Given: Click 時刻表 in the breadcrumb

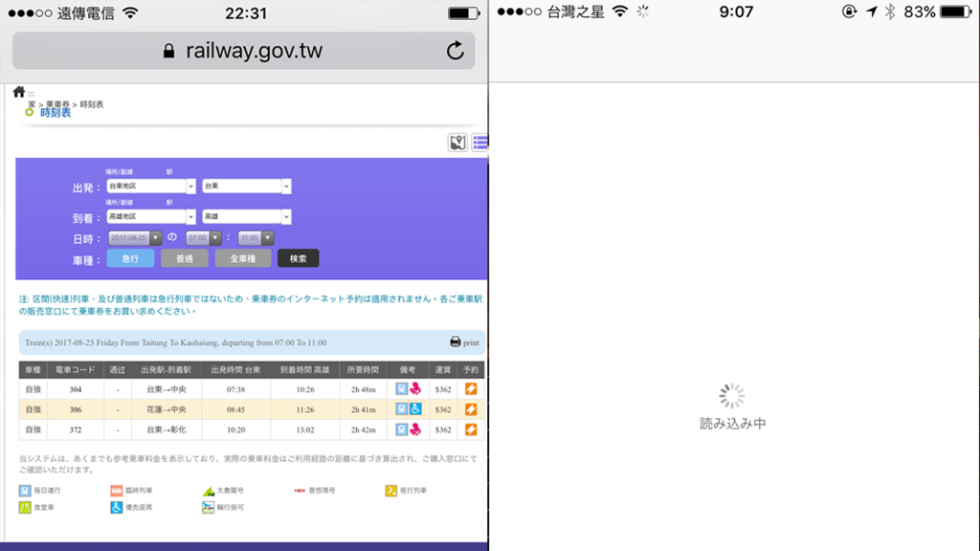Looking at the screenshot, I should point(91,104).
